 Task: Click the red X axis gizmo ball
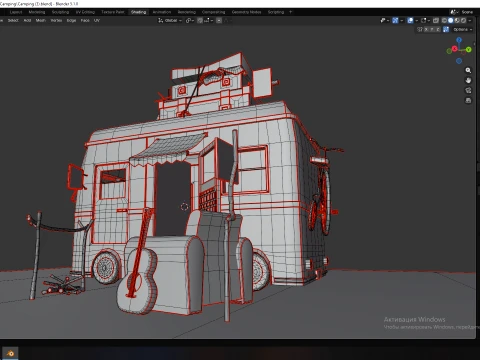tap(454, 49)
